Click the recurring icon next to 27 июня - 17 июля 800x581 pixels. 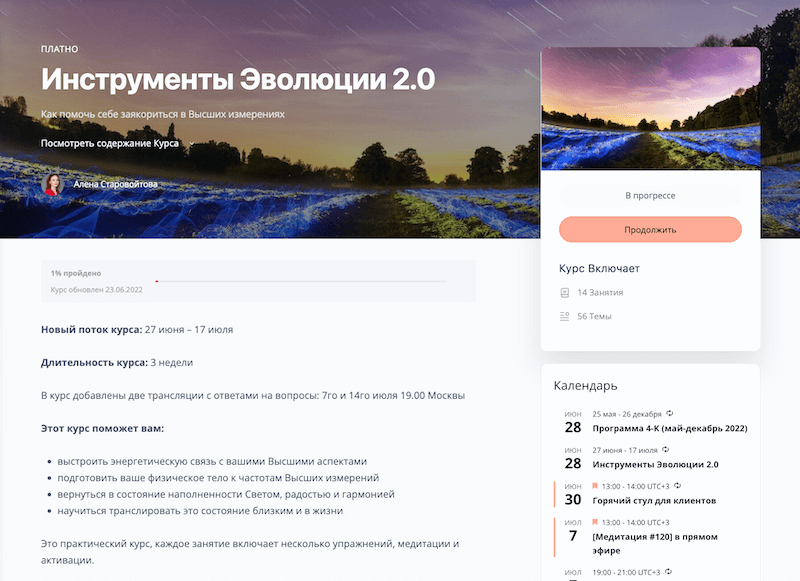point(665,450)
